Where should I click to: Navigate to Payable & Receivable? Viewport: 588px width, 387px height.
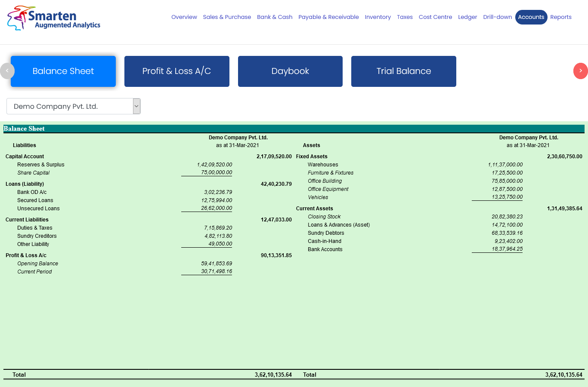(x=328, y=17)
